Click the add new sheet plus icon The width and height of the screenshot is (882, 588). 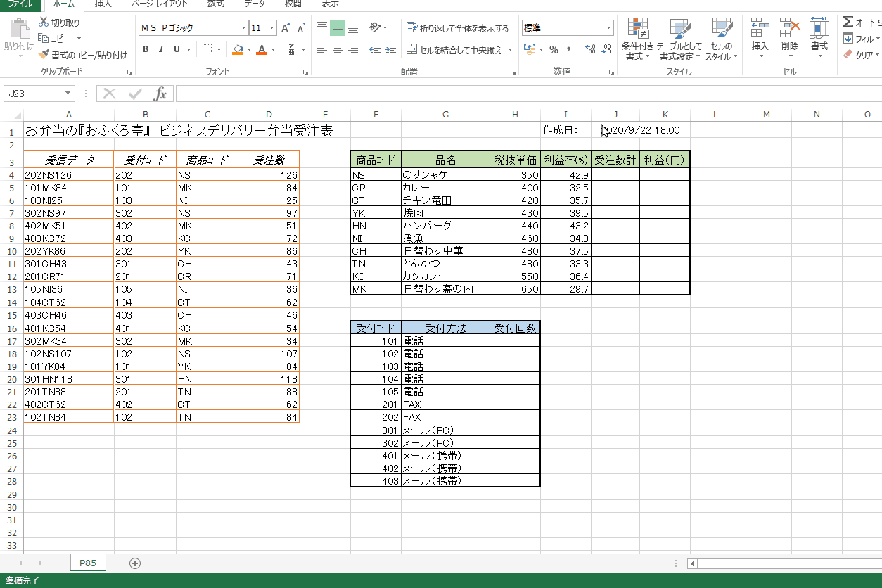point(135,563)
